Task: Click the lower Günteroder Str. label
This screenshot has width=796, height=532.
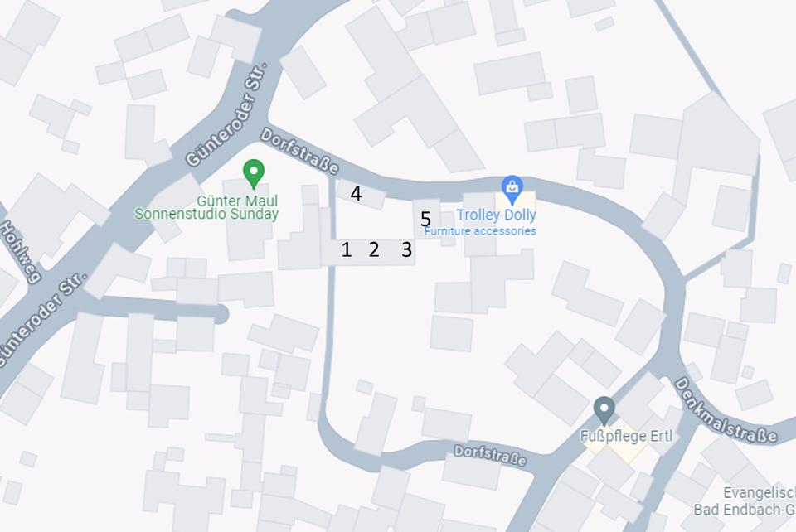Action: pyautogui.click(x=43, y=320)
